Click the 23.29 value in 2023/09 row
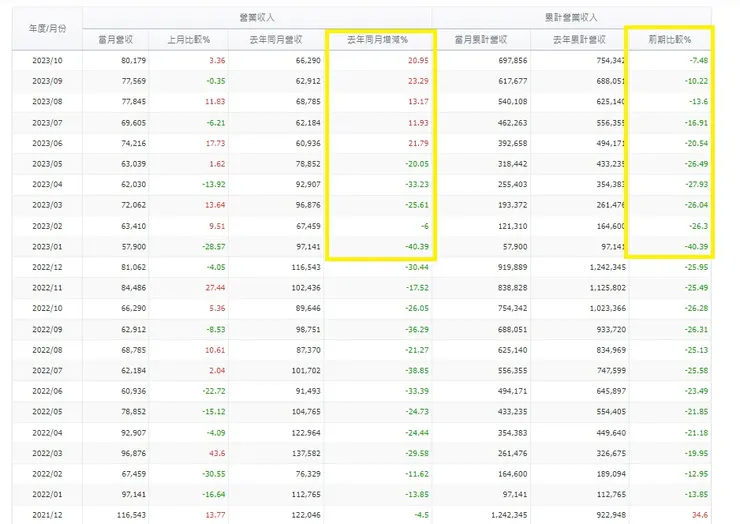 [419, 81]
